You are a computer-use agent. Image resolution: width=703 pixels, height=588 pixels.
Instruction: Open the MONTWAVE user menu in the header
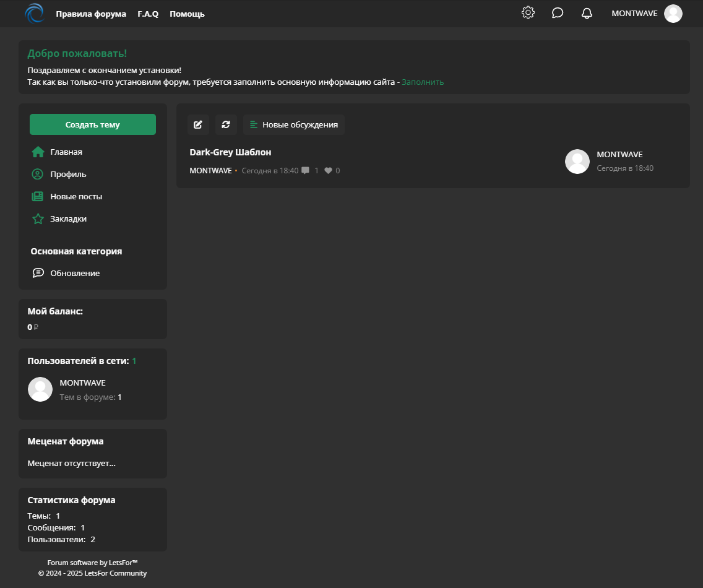[646, 14]
